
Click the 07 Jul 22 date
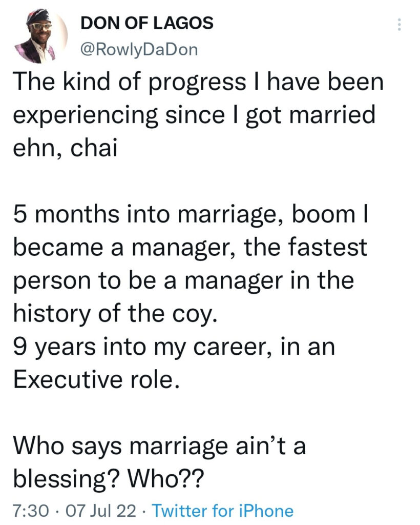click(x=101, y=511)
